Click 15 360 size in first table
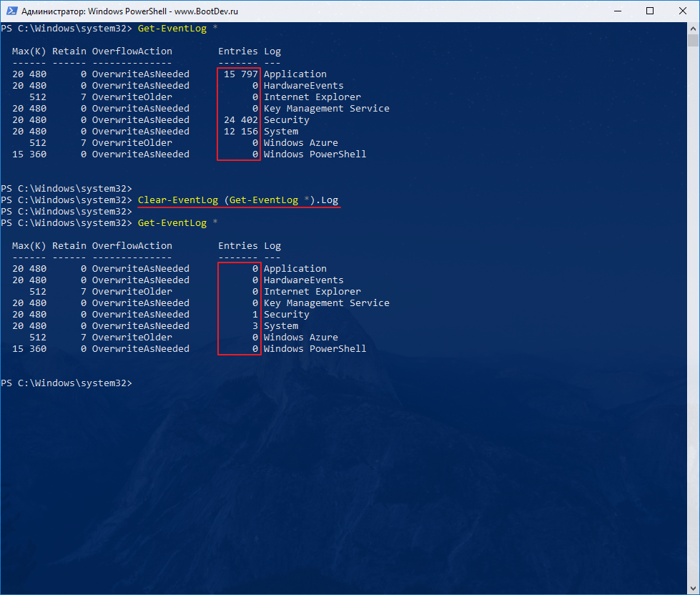700x595 pixels. 29,154
